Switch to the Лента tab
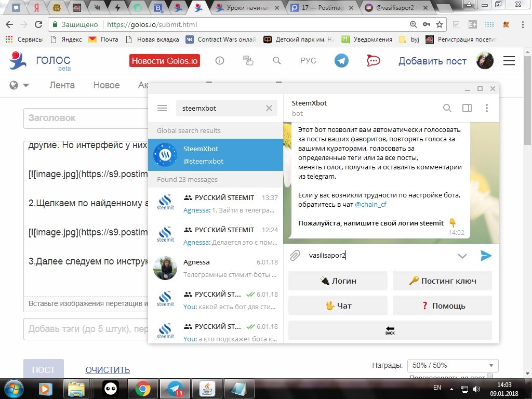Viewport: 532px width, 399px height. coord(62,85)
